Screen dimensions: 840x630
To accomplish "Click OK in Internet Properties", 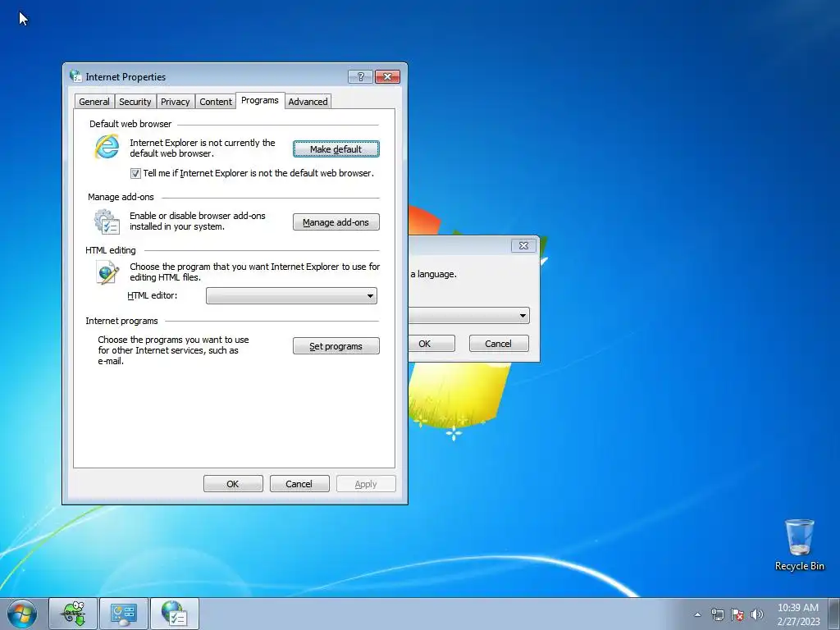I will pos(233,484).
